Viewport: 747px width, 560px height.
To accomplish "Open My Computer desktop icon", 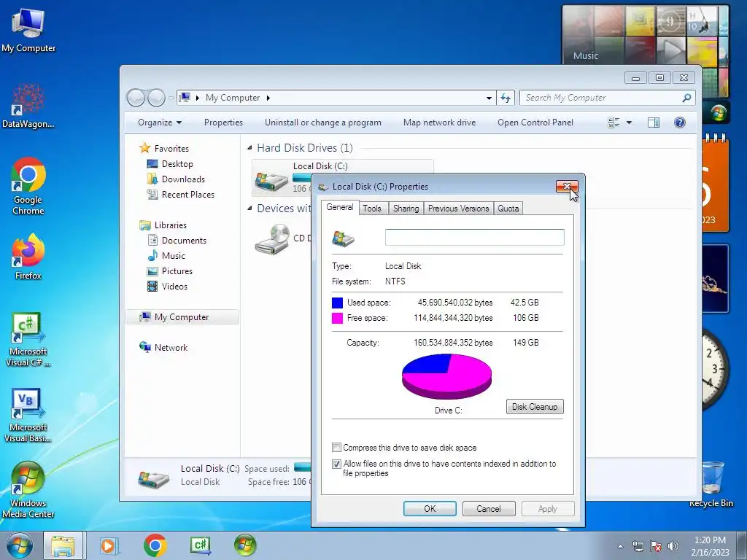I will point(28,30).
